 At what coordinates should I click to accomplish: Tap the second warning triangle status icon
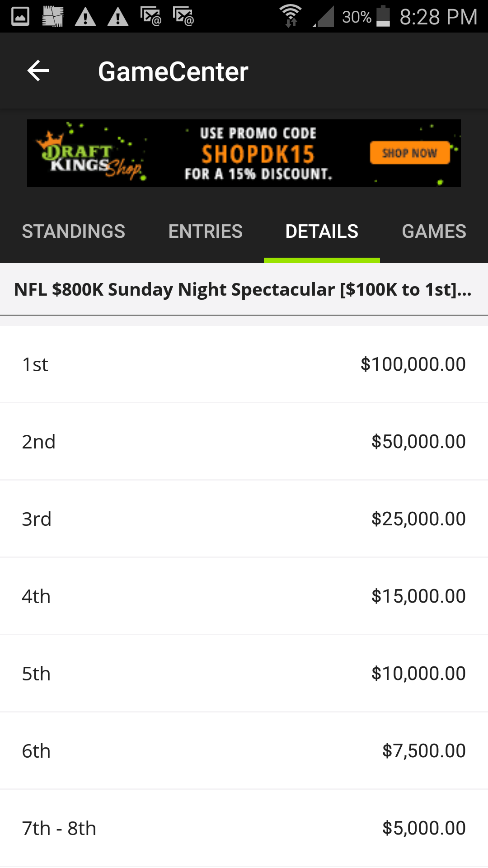point(118,17)
